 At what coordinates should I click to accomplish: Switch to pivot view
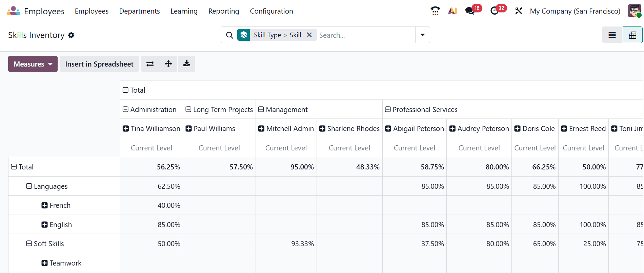click(x=632, y=35)
